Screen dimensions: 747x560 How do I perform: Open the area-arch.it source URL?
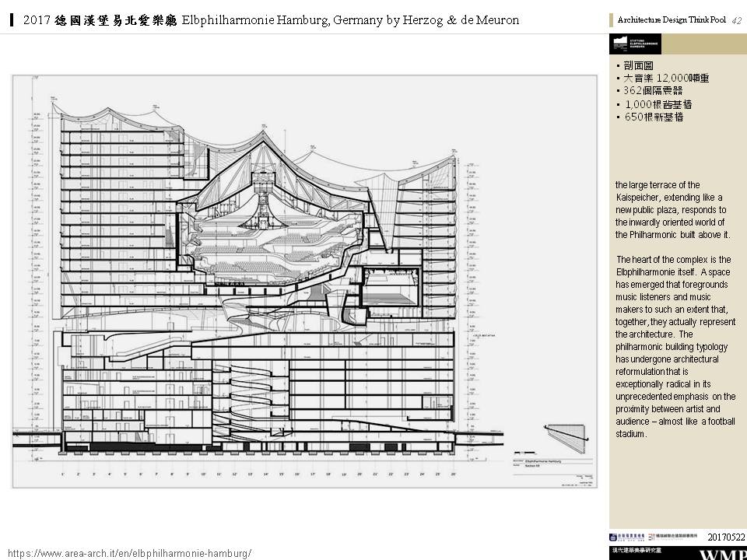(129, 552)
